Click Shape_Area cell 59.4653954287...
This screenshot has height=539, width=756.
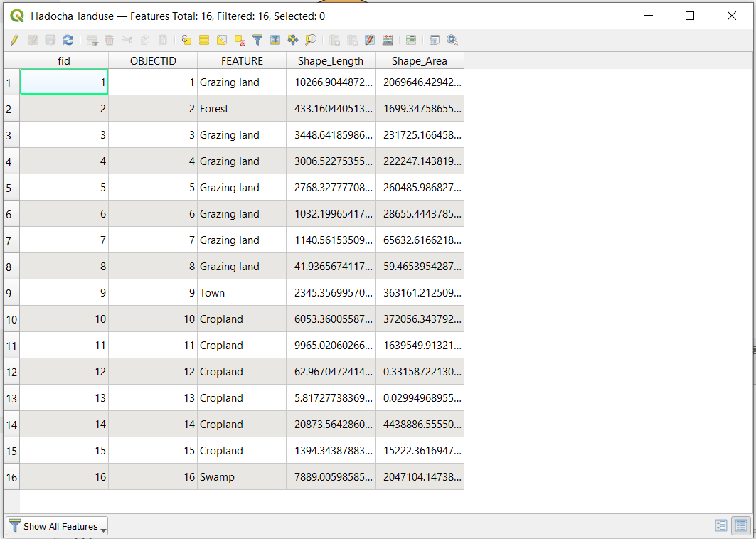[420, 267]
